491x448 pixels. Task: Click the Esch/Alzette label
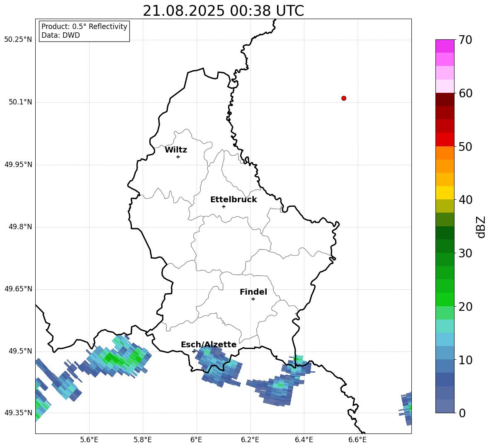[x=209, y=344]
